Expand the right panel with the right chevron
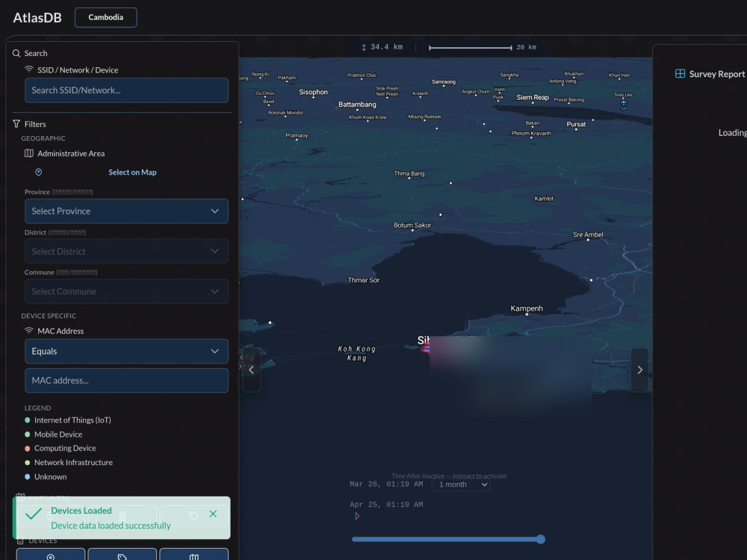Screen dimensions: 747x560 (x=640, y=370)
